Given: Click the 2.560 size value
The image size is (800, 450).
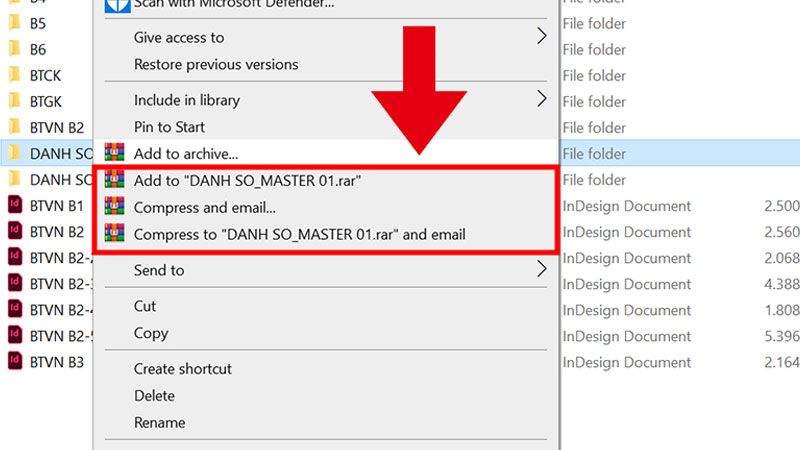Looking at the screenshot, I should click(782, 232).
